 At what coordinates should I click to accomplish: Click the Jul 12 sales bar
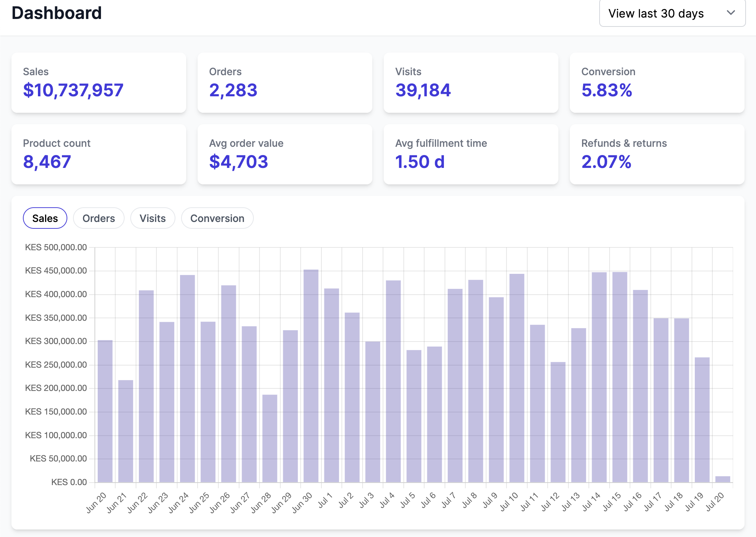558,422
